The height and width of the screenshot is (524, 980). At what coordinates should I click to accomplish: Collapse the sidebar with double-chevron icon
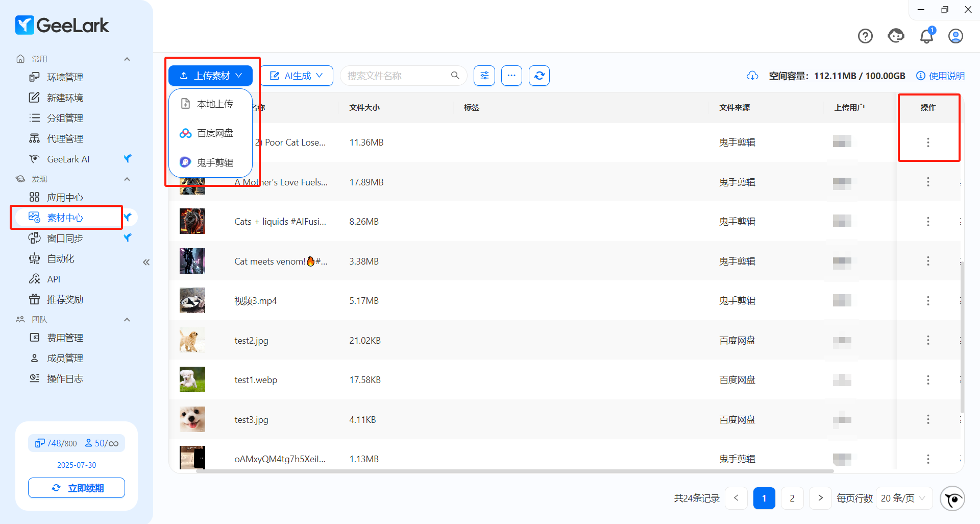click(x=146, y=263)
